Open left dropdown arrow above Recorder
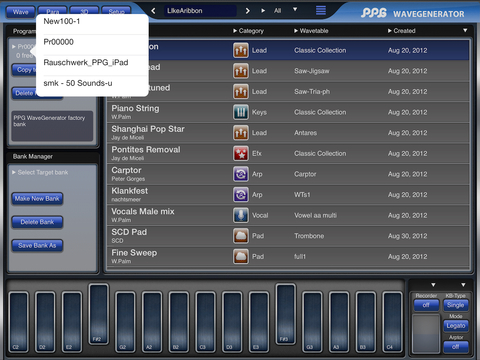The width and height of the screenshot is (480, 360). pos(433,285)
